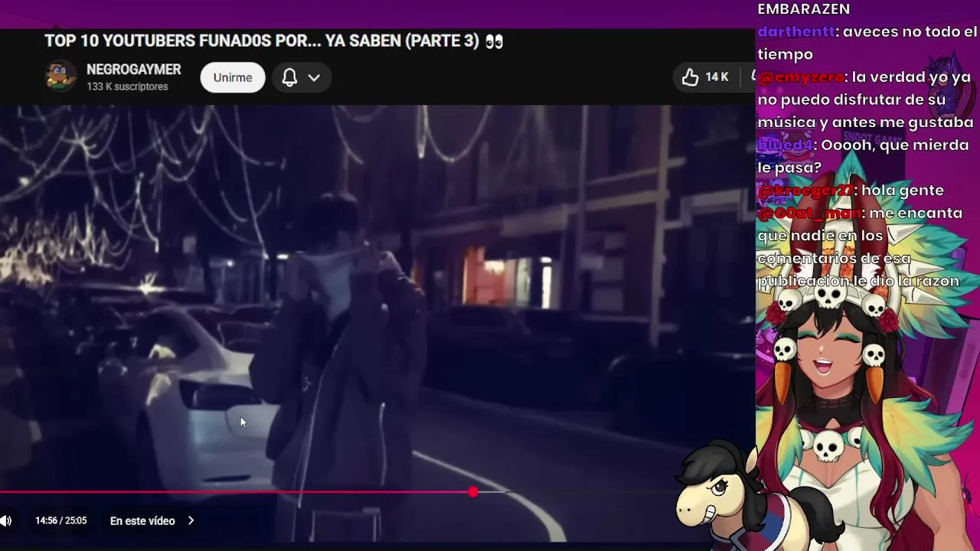
Task: Click the NEGROGAYMER channel avatar
Action: 60,77
